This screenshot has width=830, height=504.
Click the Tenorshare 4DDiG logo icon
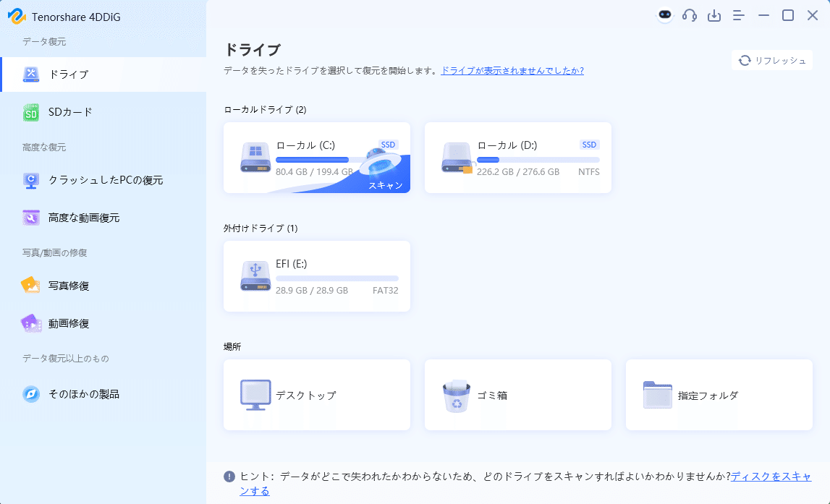click(17, 17)
